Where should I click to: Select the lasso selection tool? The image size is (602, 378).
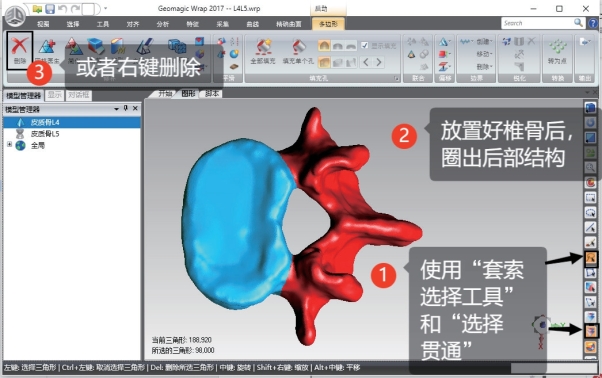click(590, 258)
